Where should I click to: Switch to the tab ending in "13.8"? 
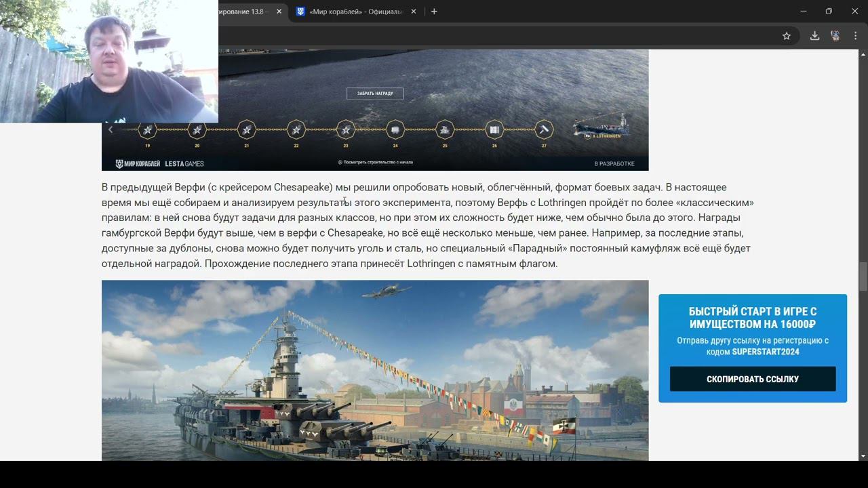pos(250,12)
